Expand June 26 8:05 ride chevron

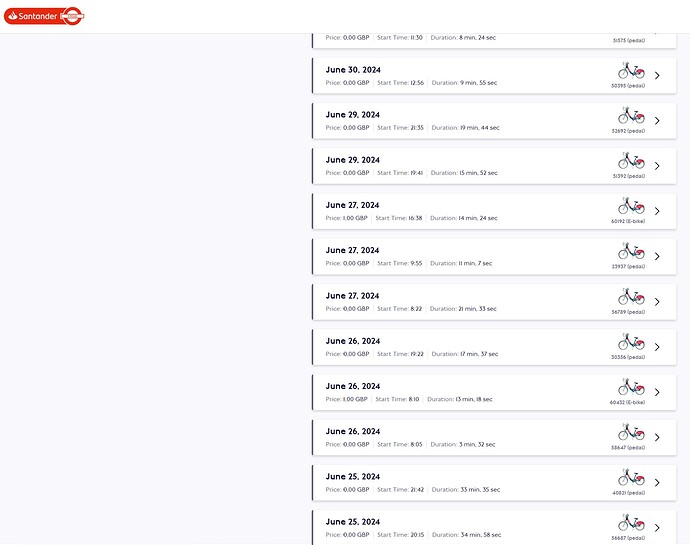(x=657, y=438)
